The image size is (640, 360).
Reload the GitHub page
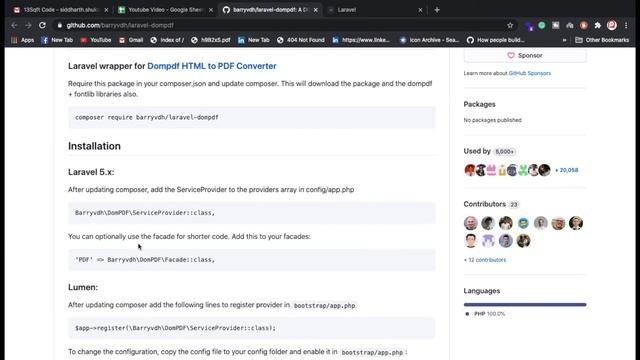click(x=42, y=25)
